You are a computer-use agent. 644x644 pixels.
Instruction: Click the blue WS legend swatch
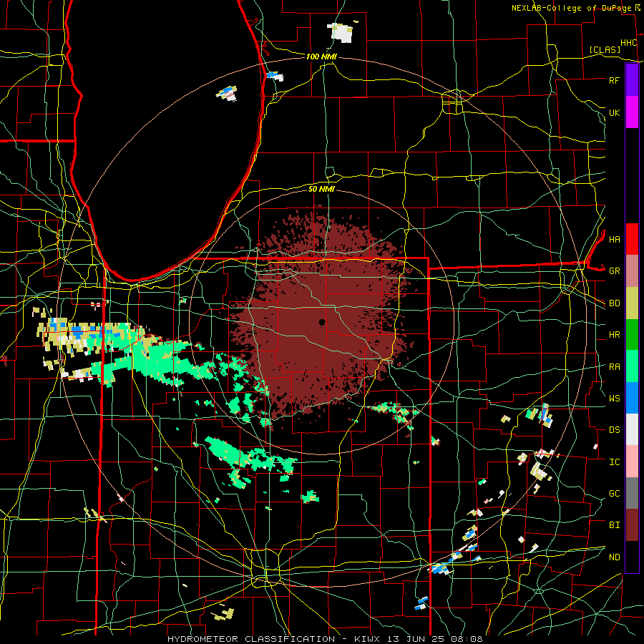(x=632, y=398)
